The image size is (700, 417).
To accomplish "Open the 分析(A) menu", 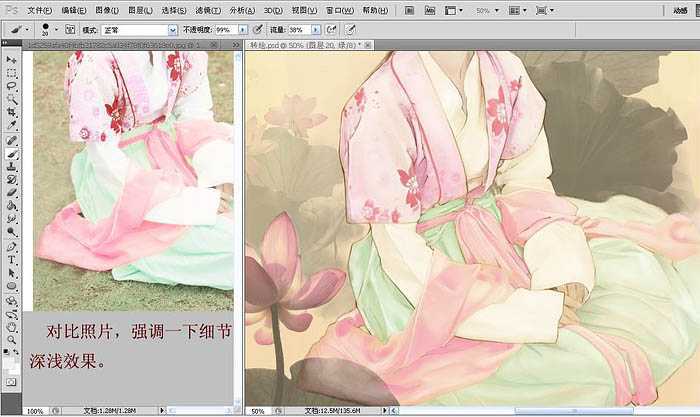I will pyautogui.click(x=242, y=10).
